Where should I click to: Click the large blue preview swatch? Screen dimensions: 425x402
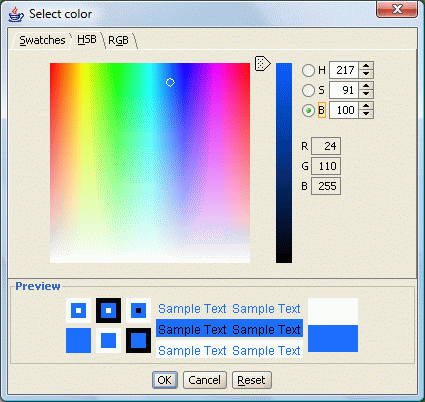point(333,338)
